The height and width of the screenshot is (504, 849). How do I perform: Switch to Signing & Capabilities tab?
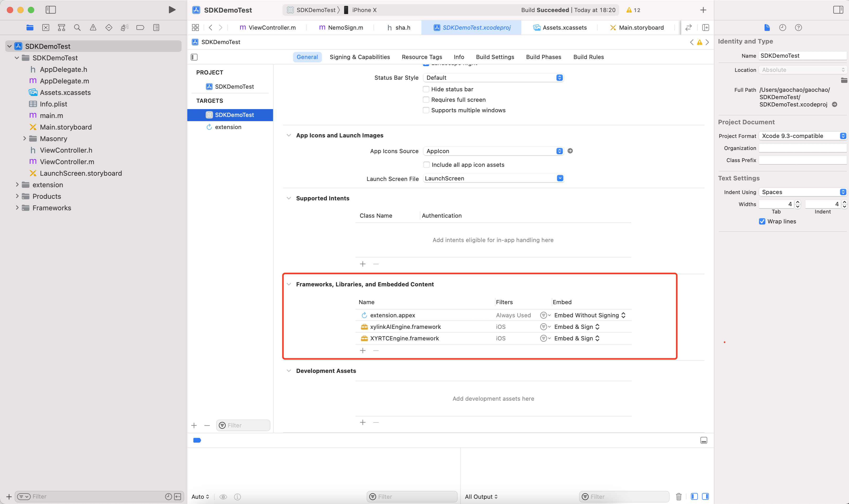tap(360, 57)
